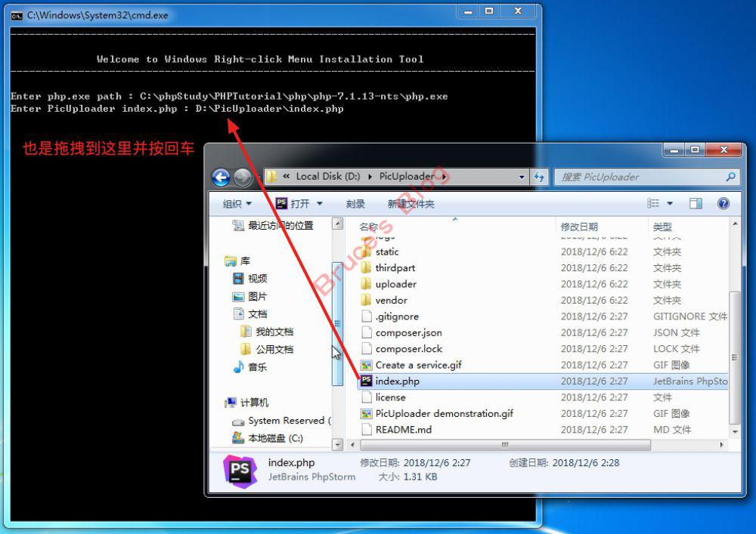Click the 搜索 PicUploader search field
Screen dimensions: 756x534
pyautogui.click(x=639, y=177)
